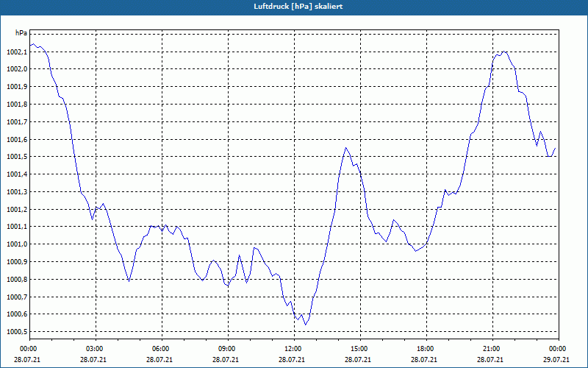The width and height of the screenshot is (588, 368).
Task: Click the curve's evening peak just after 21:00
Action: pyautogui.click(x=503, y=52)
